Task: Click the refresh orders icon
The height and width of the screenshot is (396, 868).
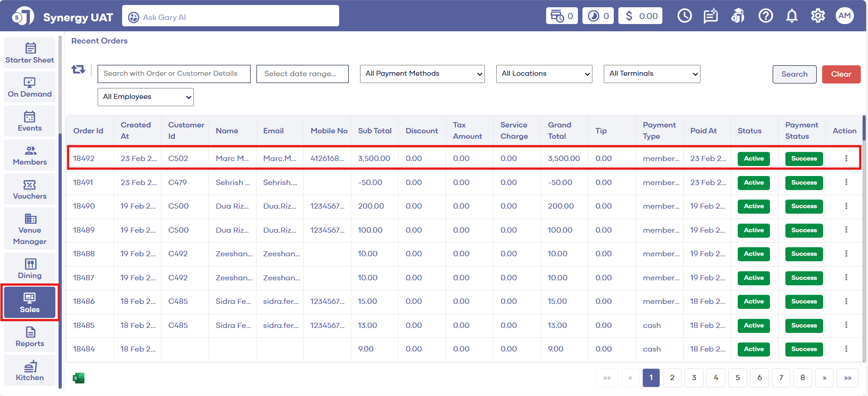Action: click(x=78, y=69)
